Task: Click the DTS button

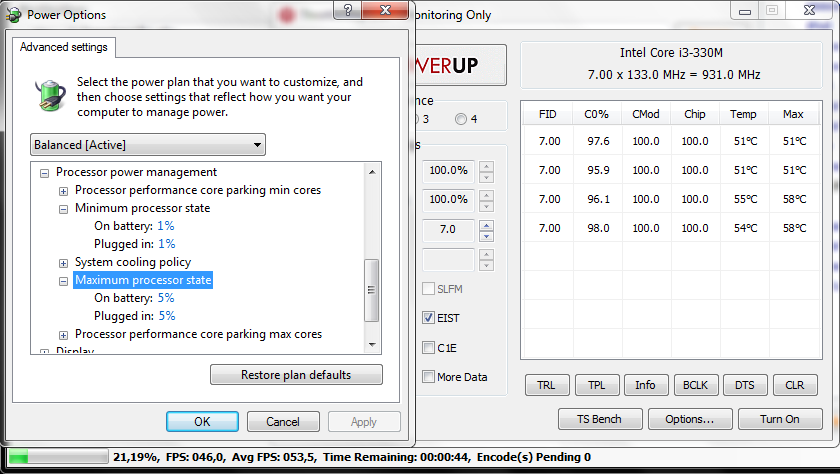Action: point(745,385)
